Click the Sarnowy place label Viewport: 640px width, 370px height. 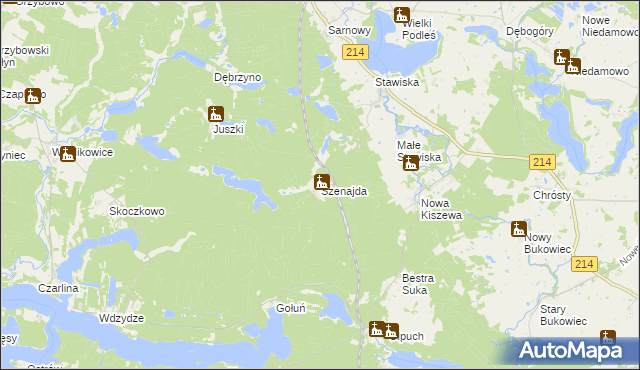[x=349, y=30]
